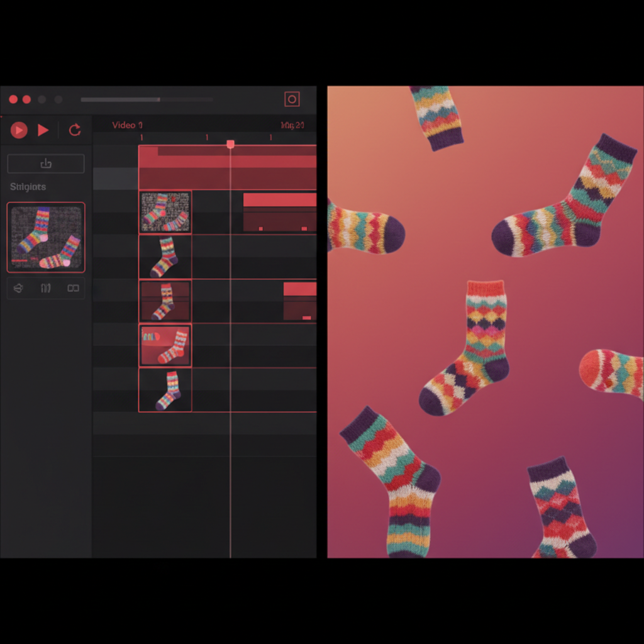Expand the Video 1 track header
The width and height of the screenshot is (644, 644).
pyautogui.click(x=126, y=125)
